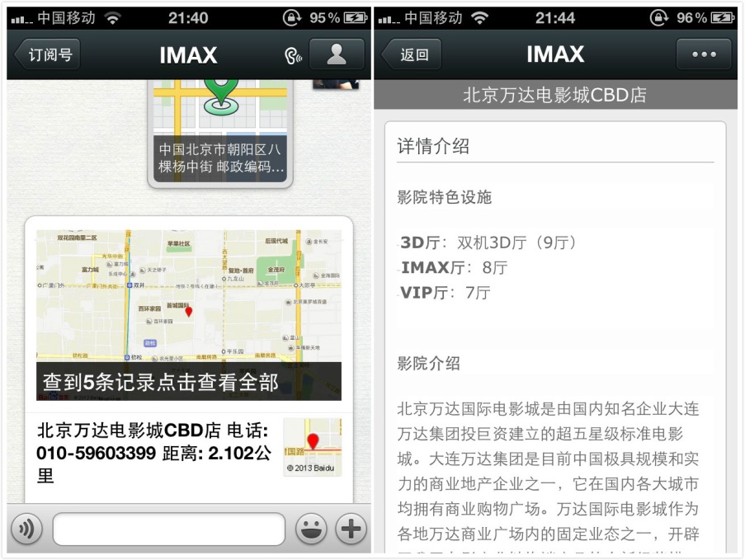This screenshot has width=745, height=560.
Task: Click the message text input field
Action: [168, 529]
